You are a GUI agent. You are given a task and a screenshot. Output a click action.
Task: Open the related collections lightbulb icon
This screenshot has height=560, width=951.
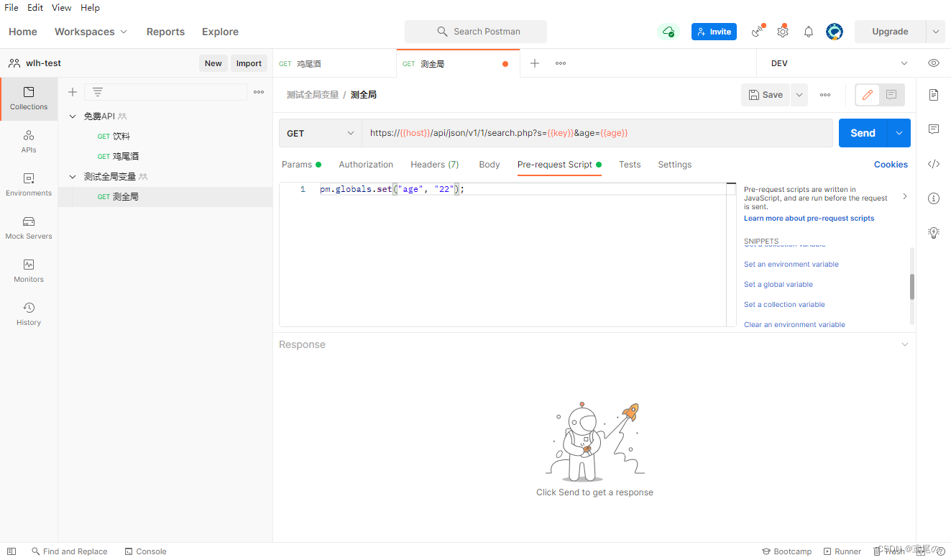(x=934, y=233)
